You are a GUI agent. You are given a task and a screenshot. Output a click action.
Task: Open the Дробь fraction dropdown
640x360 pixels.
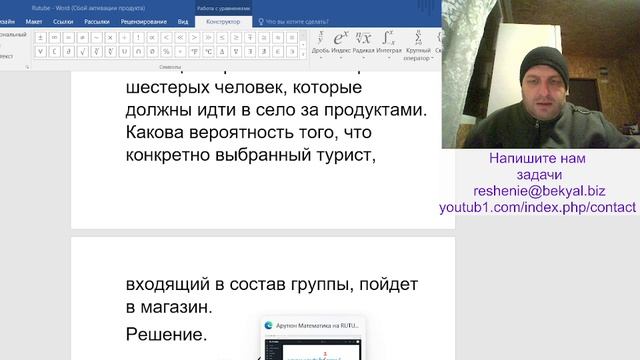[320, 45]
